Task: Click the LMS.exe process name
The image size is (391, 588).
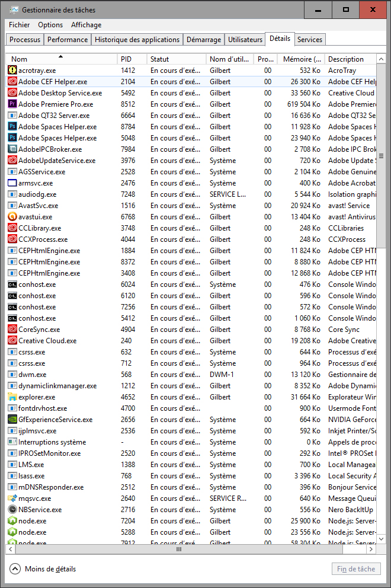Action: pos(31,465)
